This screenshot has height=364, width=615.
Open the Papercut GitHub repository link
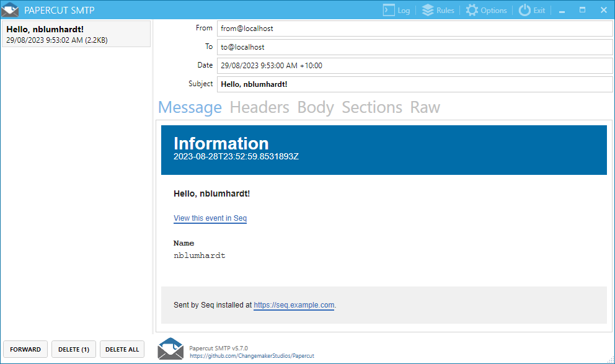[x=252, y=356]
